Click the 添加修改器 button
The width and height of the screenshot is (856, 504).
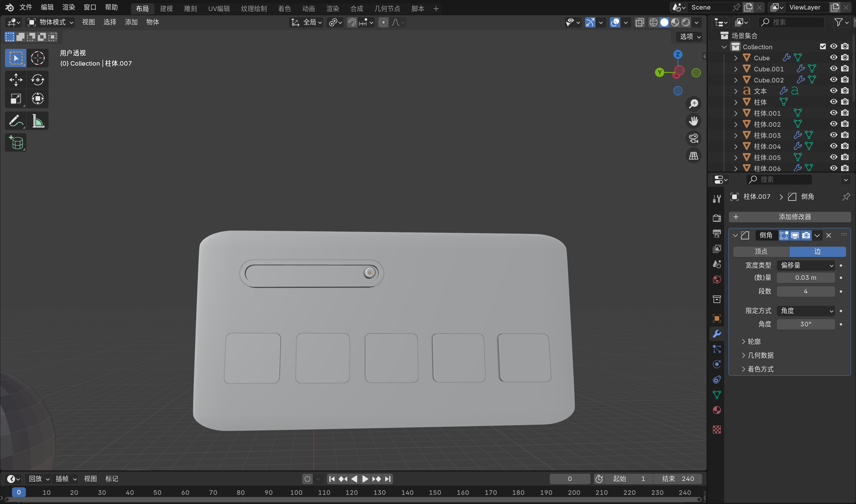tap(790, 217)
